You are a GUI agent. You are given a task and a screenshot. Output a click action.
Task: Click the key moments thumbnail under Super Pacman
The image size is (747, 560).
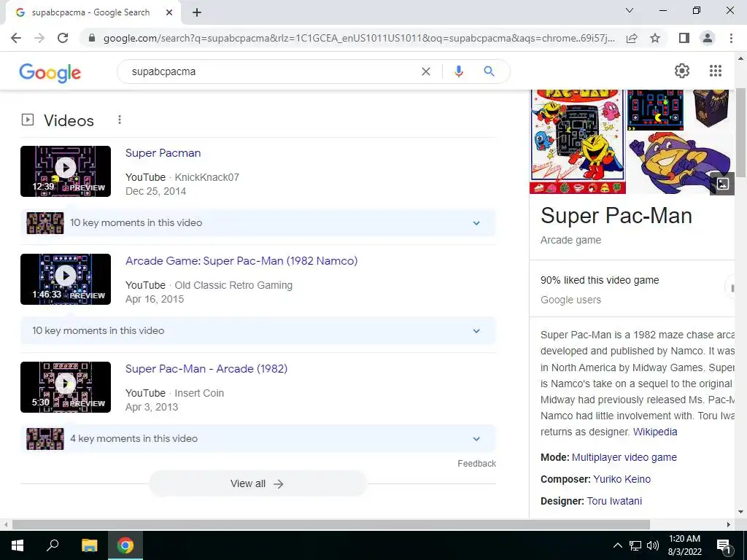[45, 223]
